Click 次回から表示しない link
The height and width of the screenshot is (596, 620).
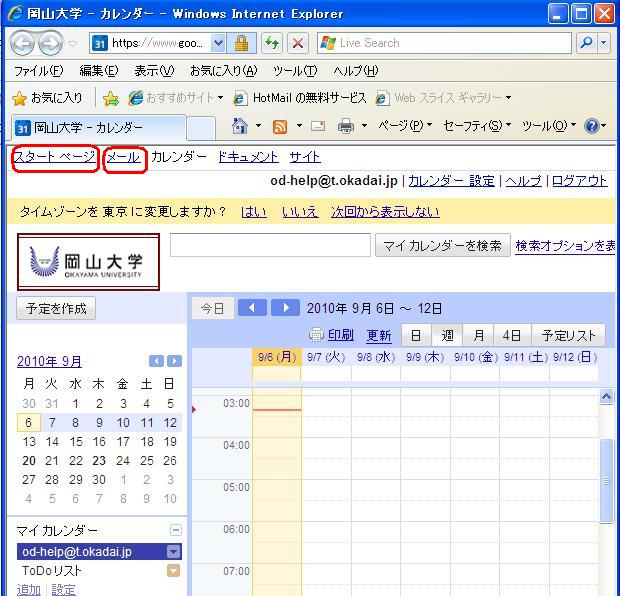tap(385, 212)
